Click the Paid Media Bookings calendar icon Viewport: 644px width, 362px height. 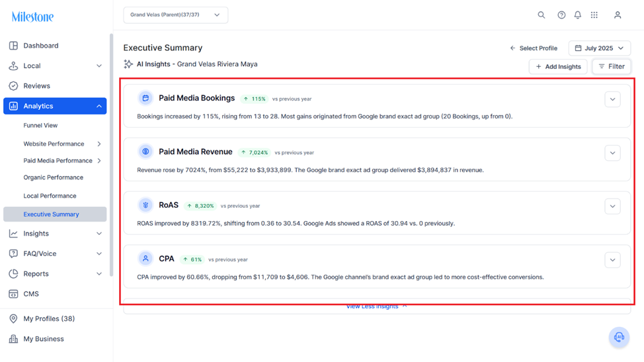145,98
